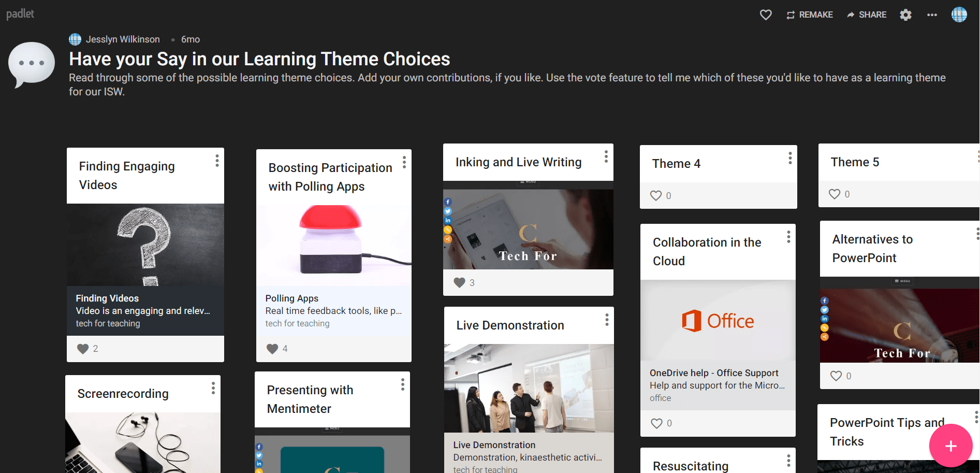Screen dimensions: 980x473
Task: Like the Finding Engaging Videos post
Action: [83, 348]
